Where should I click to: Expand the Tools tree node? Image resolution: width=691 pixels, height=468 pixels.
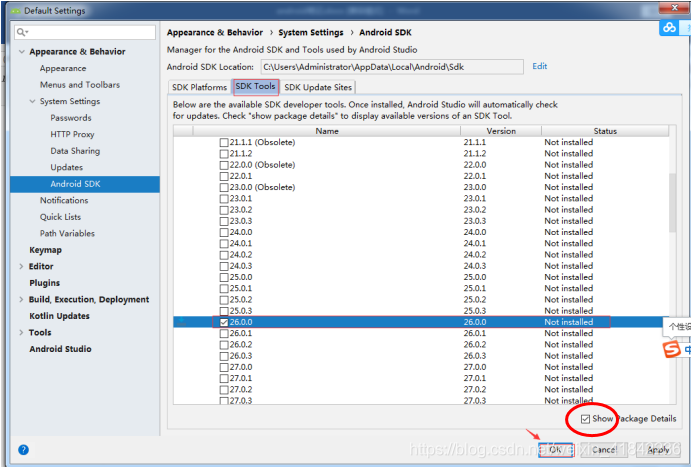pos(21,332)
